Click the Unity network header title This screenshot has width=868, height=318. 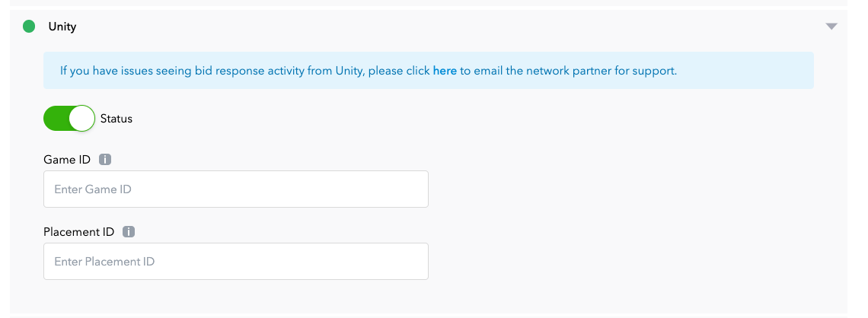click(x=62, y=27)
